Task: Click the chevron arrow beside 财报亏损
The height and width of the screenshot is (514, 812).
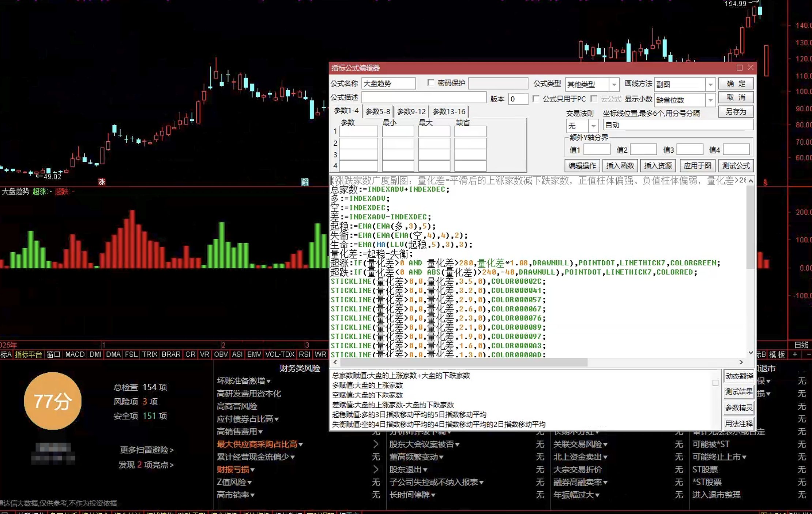Action: pyautogui.click(x=376, y=470)
